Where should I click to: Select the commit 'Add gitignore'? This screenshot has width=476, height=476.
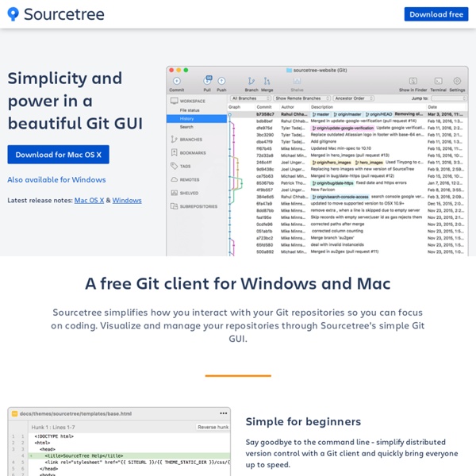347,142
